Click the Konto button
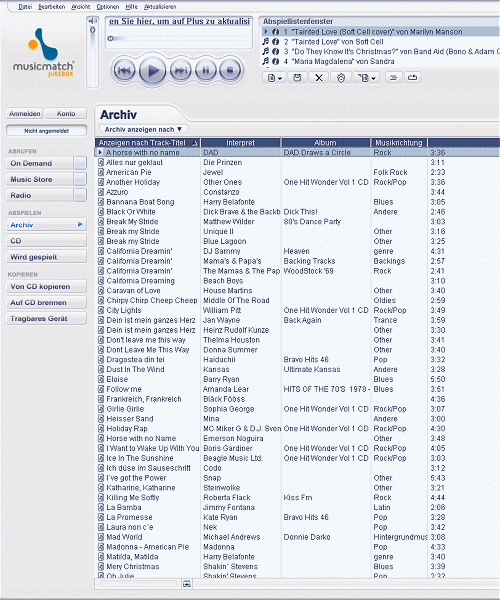Image resolution: width=500 pixels, height=600 pixels. click(66, 114)
